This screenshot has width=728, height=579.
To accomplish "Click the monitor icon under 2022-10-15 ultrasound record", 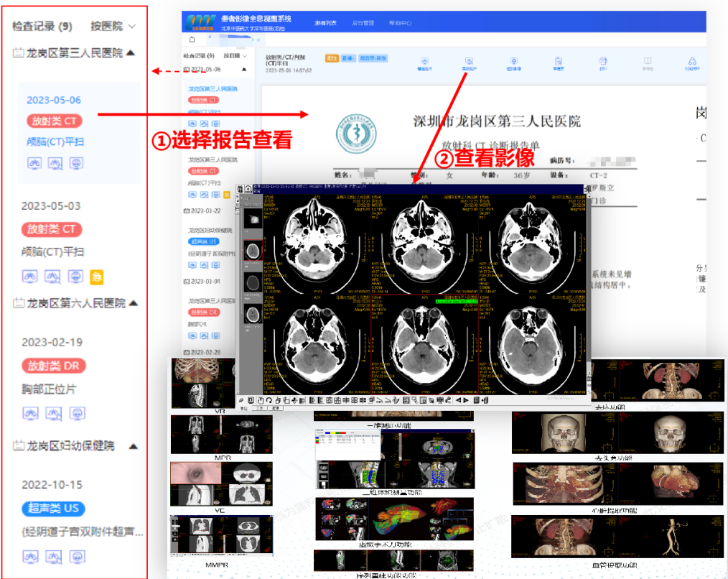I will pyautogui.click(x=77, y=555).
